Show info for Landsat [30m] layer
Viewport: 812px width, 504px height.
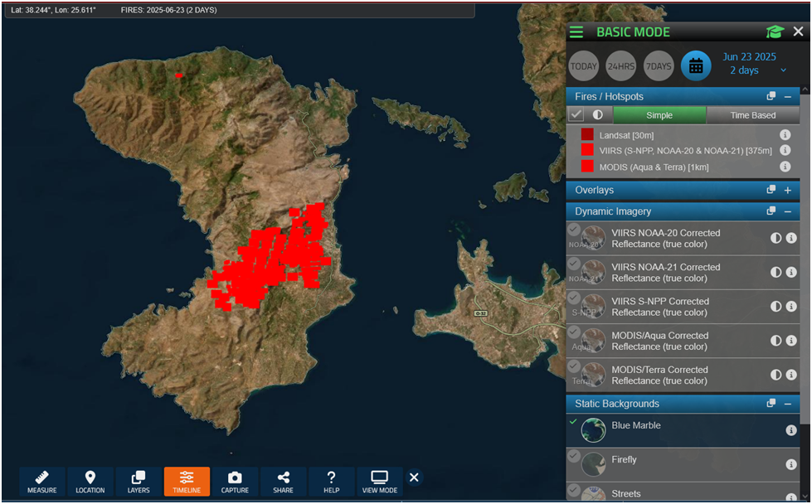tap(785, 135)
